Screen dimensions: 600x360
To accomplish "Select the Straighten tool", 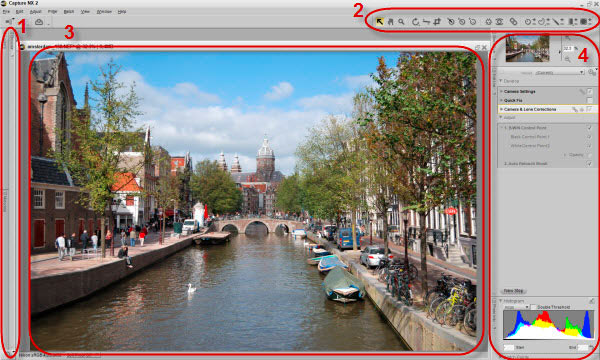I will [x=426, y=22].
